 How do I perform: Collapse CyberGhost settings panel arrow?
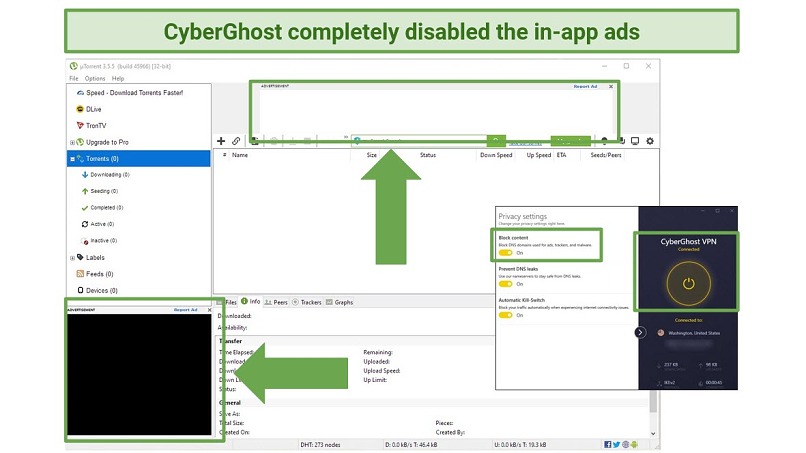click(x=640, y=333)
